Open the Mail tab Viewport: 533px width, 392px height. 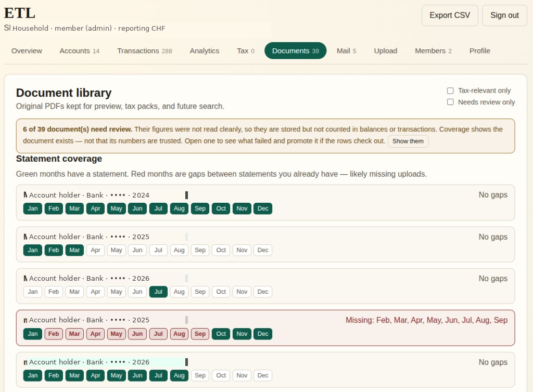[346, 51]
